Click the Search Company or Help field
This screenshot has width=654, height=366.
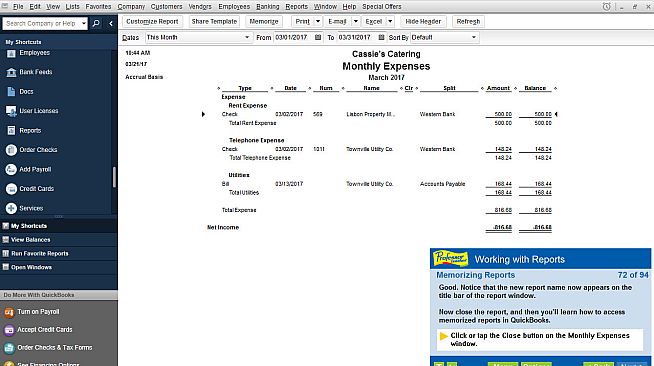coord(41,23)
